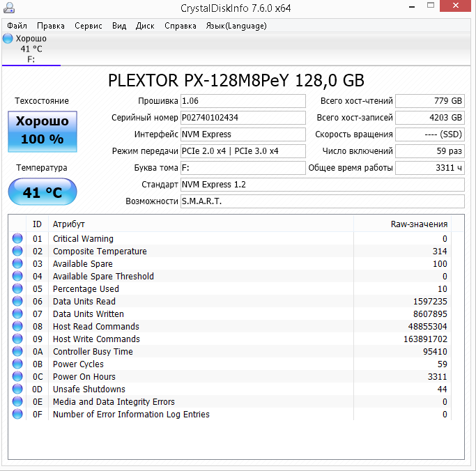Select the Controller Busy Time attribute text
The width and height of the screenshot is (476, 471).
tap(93, 351)
